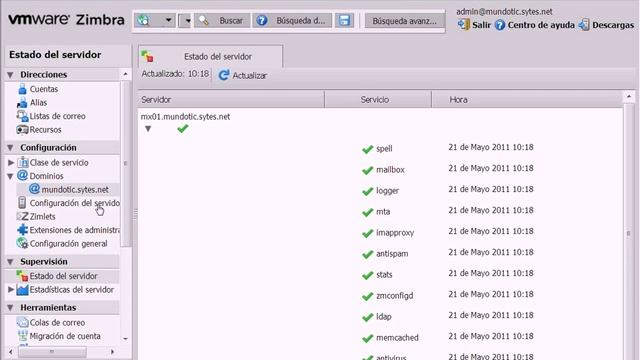The width and height of the screenshot is (640, 360).
Task: Click green check for mta service
Action: 367,212
